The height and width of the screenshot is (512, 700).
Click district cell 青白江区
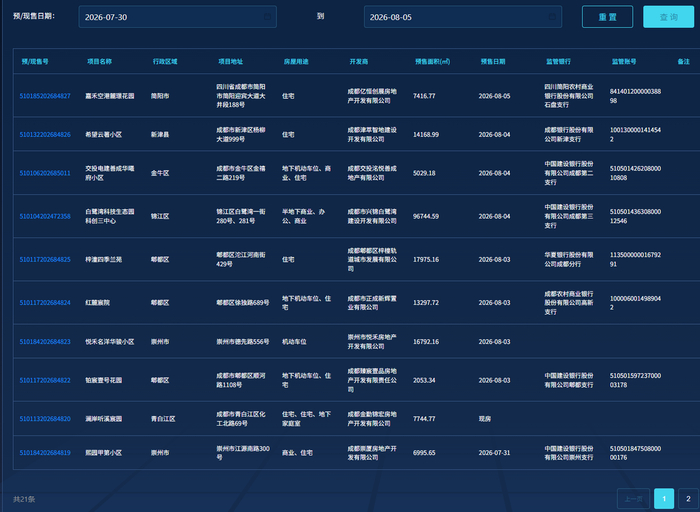[163, 419]
